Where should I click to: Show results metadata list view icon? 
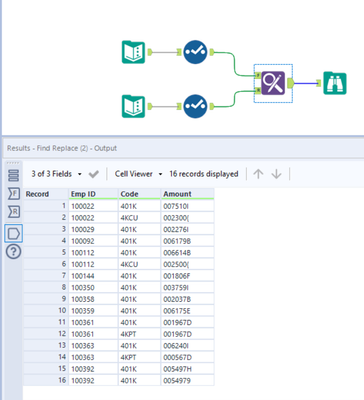tap(14, 176)
